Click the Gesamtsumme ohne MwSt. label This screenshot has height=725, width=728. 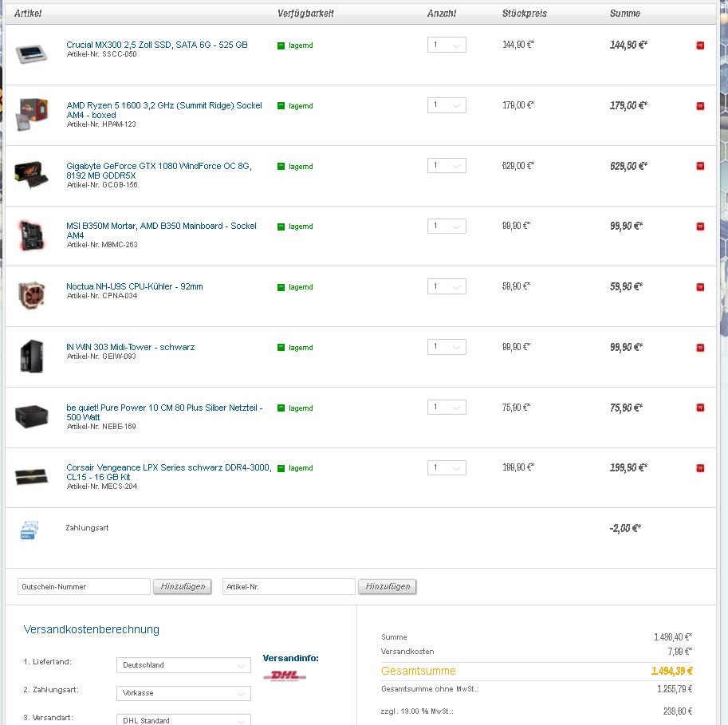(430, 689)
